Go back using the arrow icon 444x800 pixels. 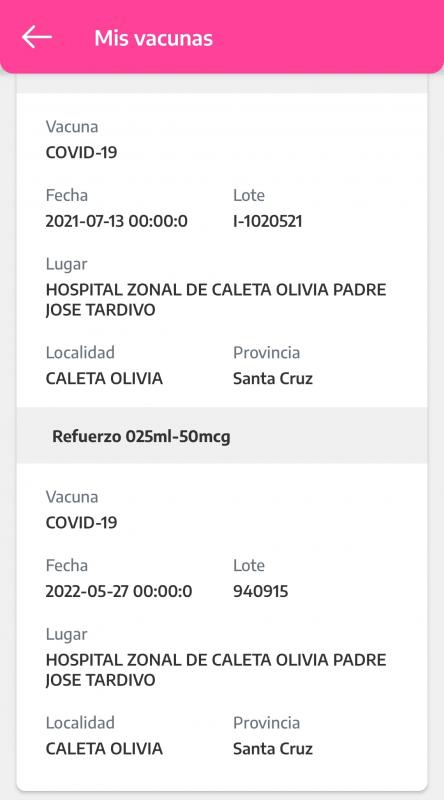click(x=37, y=38)
